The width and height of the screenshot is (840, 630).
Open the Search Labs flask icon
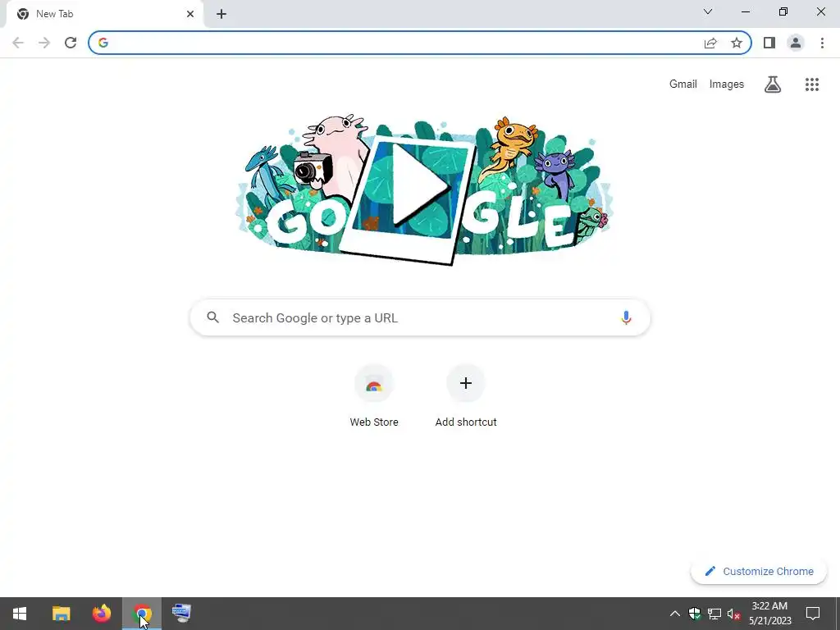(773, 84)
